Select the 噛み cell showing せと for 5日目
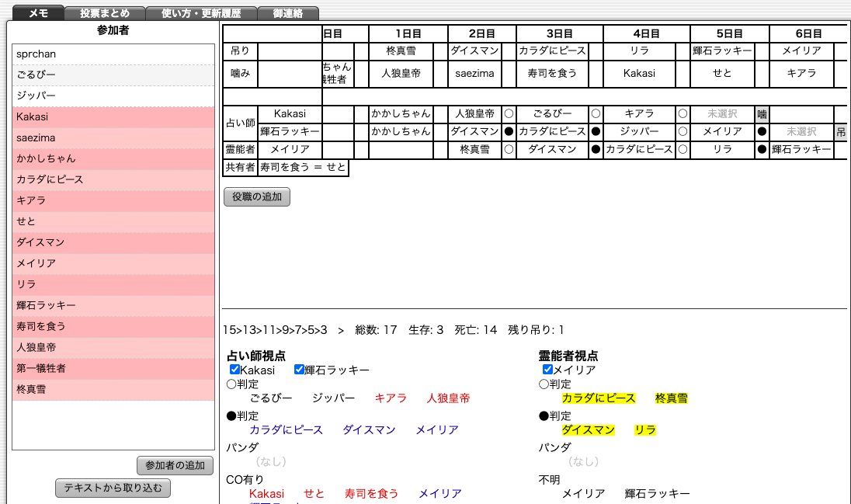The height and width of the screenshot is (504, 851). pos(722,73)
